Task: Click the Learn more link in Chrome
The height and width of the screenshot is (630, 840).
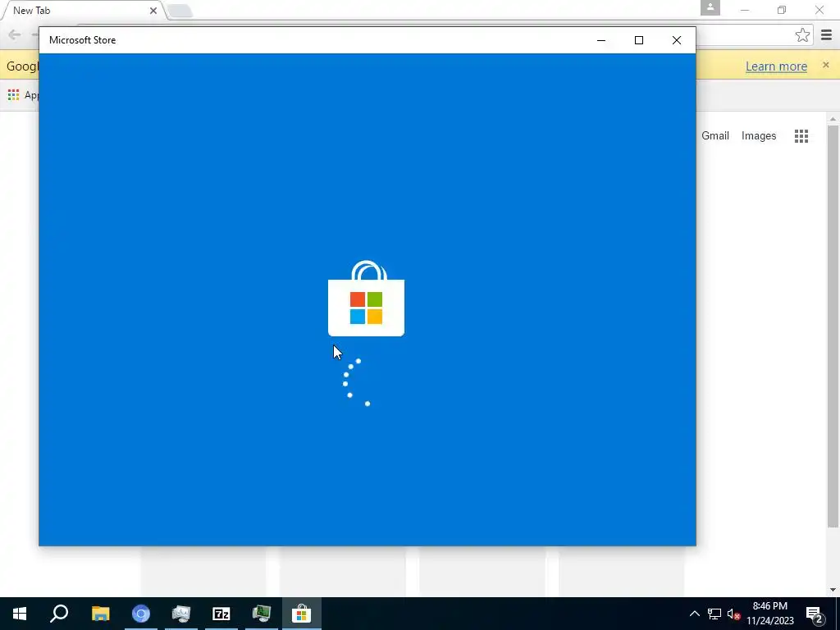Action: (x=776, y=66)
